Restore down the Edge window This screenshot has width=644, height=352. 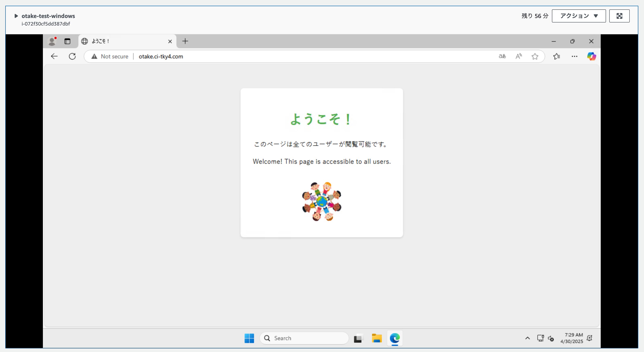[573, 41]
